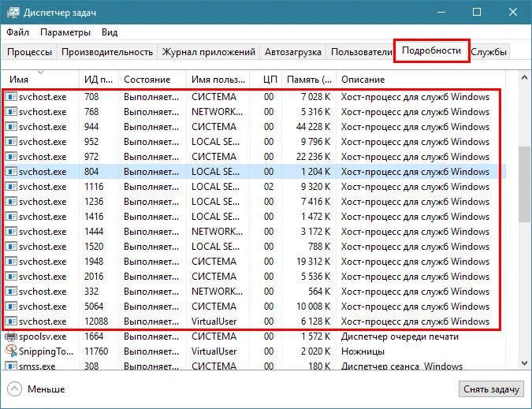
Task: Switch to the Процессы tab
Action: [29, 52]
